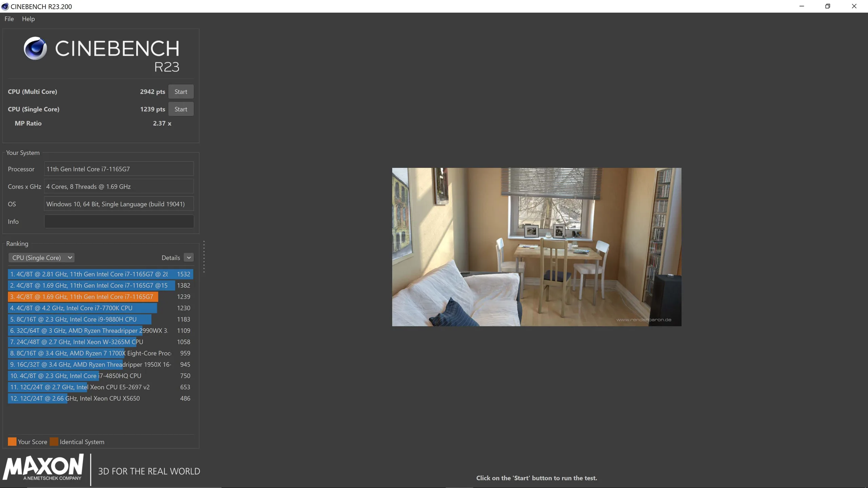Screen dimensions: 868x488
Task: Click the dotted panel splitter handle
Action: [204, 257]
